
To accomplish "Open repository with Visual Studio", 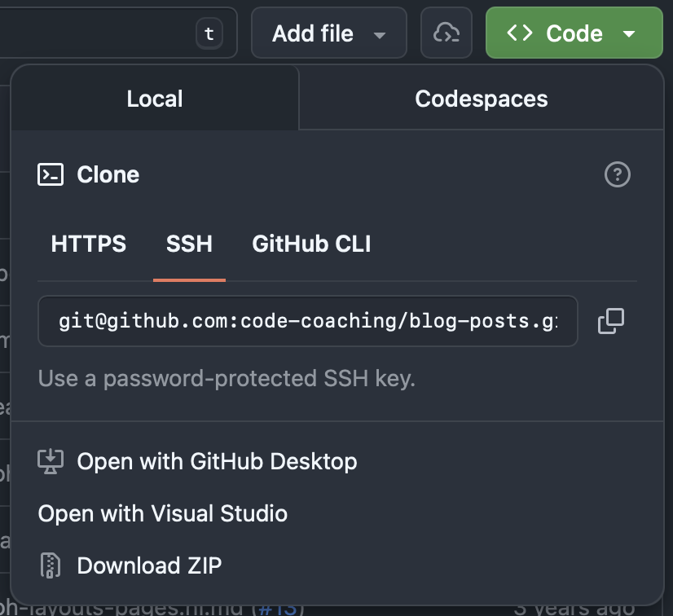I will pos(163,513).
